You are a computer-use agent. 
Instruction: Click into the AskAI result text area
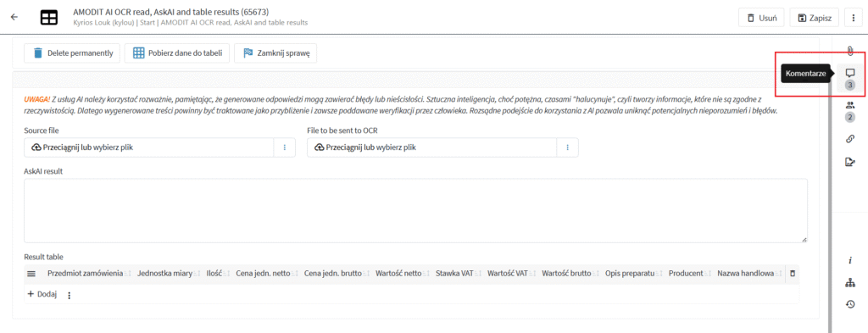point(415,210)
